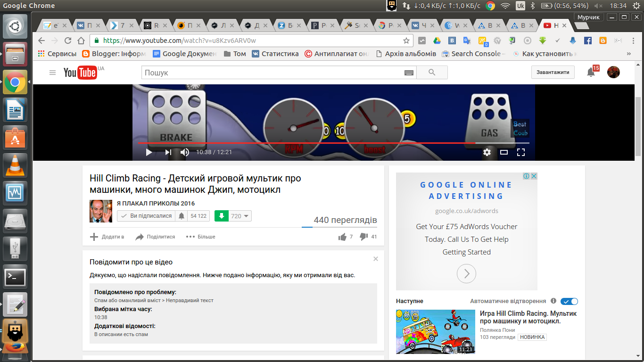Viewport: 644px width, 362px height.
Task: Open the on-screen keyboard in search box
Action: [x=409, y=73]
